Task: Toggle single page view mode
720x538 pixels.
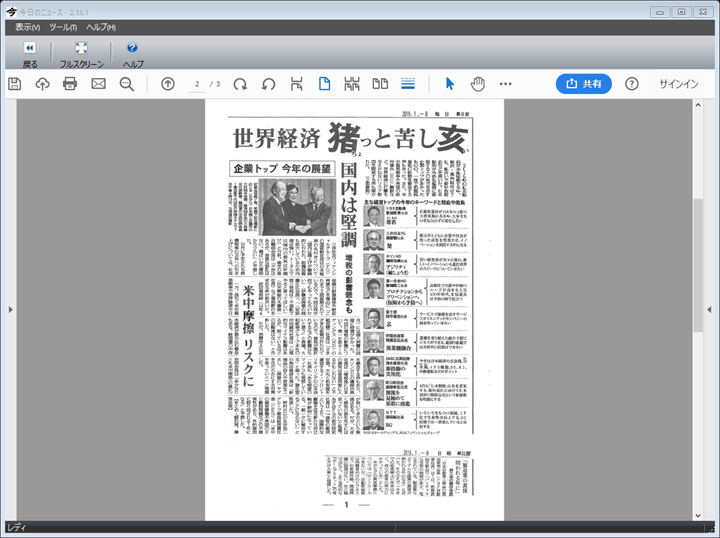Action: point(324,84)
